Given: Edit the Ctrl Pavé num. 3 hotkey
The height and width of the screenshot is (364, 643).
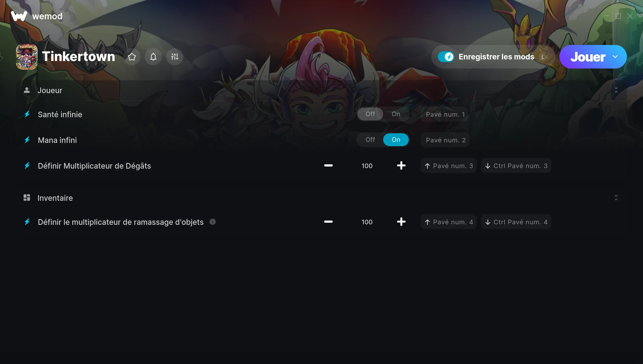Looking at the screenshot, I should (x=516, y=166).
